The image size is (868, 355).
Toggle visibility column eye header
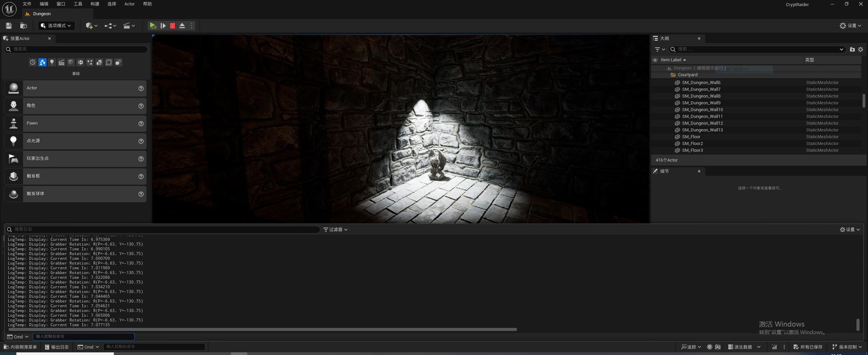pyautogui.click(x=655, y=60)
